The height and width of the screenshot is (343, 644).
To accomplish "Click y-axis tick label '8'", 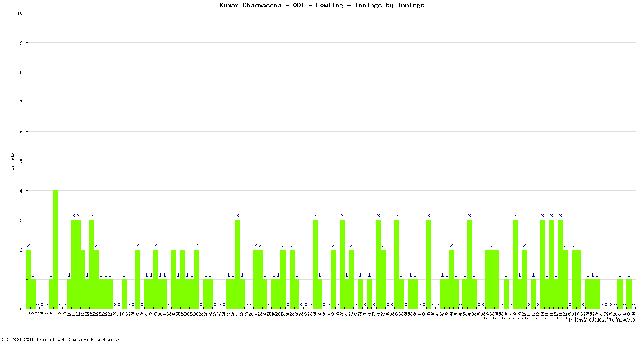I will click(21, 72).
